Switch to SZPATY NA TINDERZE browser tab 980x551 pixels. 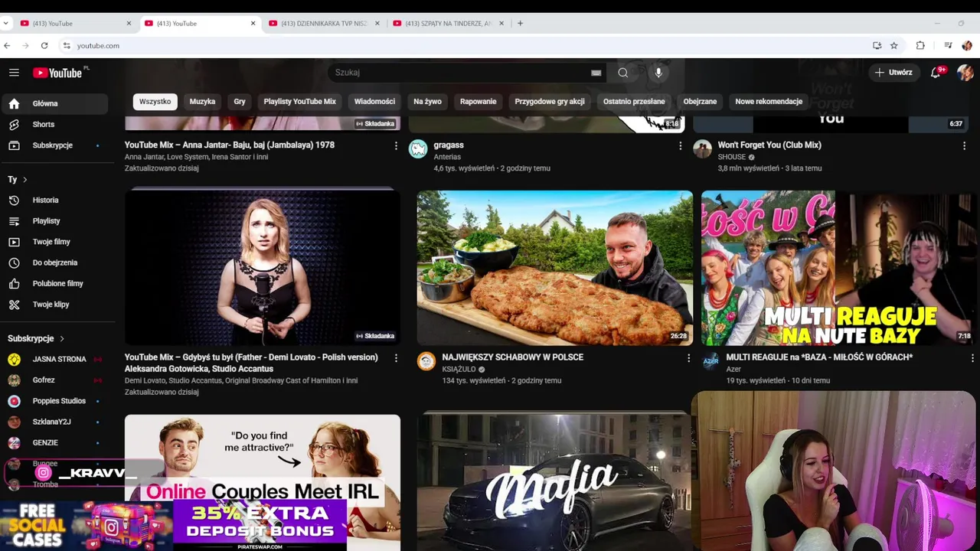(x=449, y=24)
